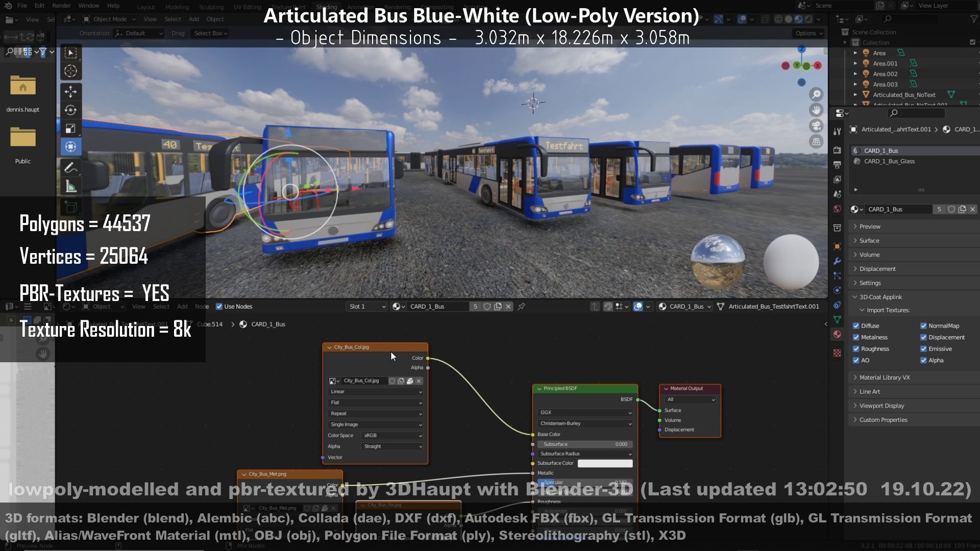
Task: Select the Select Box tool in viewport toolbar
Action: 71,53
